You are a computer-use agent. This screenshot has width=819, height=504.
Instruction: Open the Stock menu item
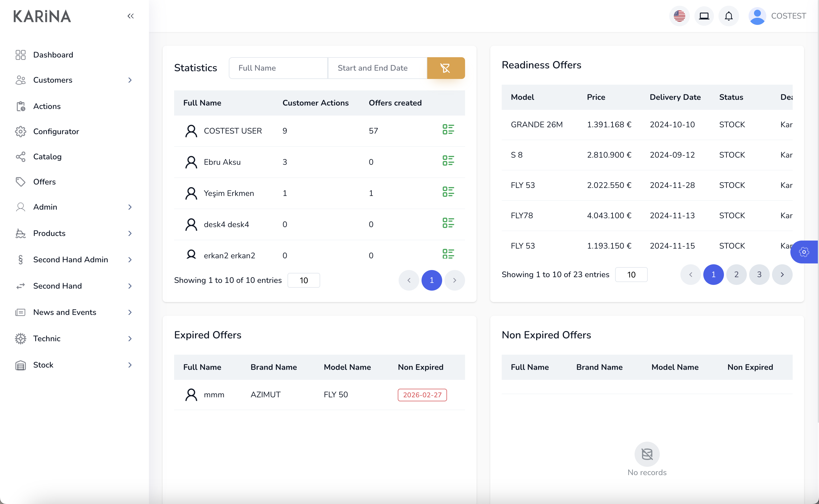click(x=43, y=365)
